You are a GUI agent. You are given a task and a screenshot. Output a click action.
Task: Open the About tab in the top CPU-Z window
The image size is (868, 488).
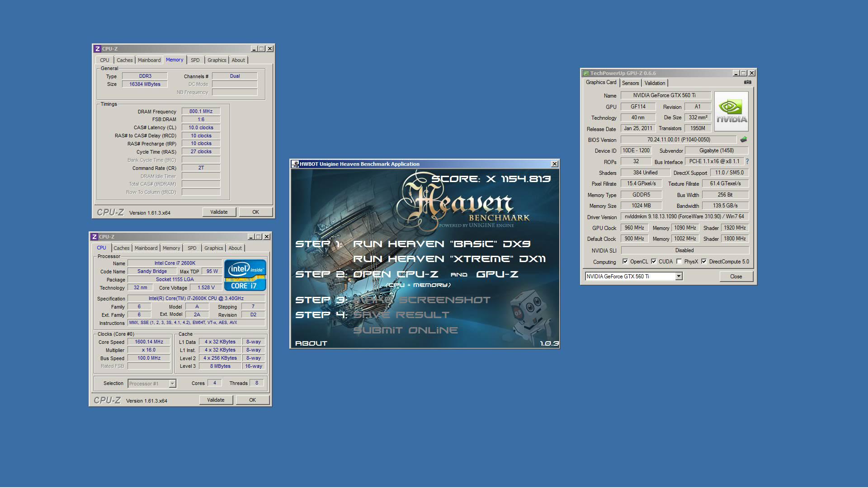coord(238,60)
